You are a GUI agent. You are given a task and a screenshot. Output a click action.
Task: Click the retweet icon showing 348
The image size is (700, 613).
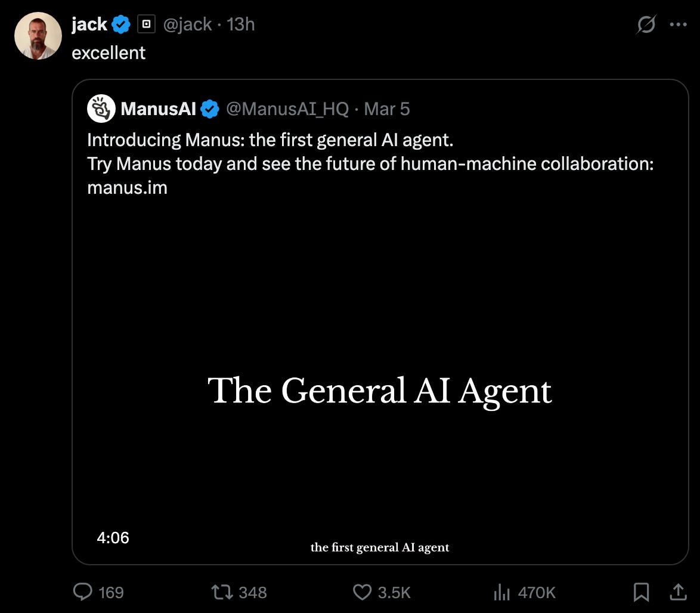pos(221,592)
